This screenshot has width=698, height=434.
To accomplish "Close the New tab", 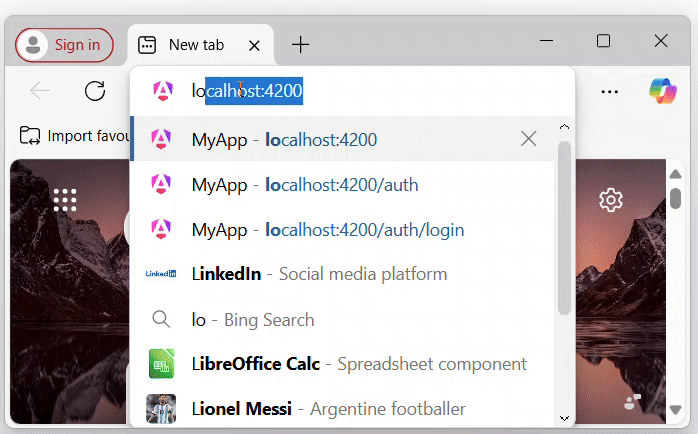I will coord(254,45).
